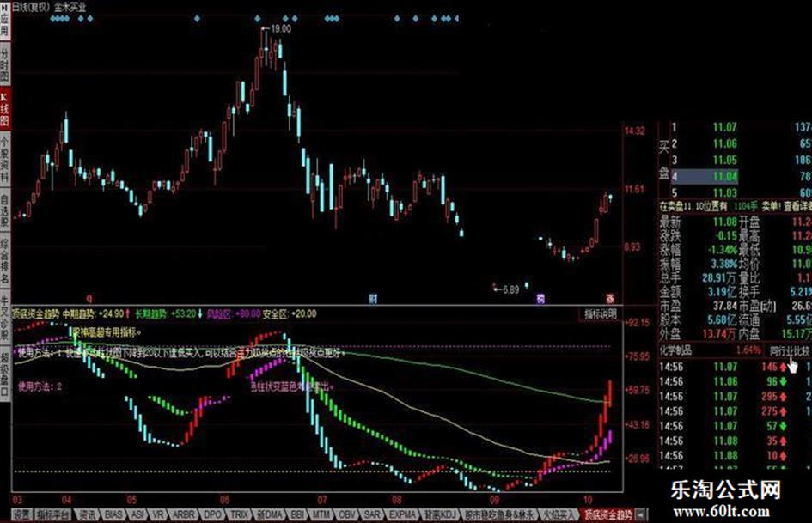Click the 14:56 trade row with volume 295
Screen dimensions: 812x523
point(735,397)
